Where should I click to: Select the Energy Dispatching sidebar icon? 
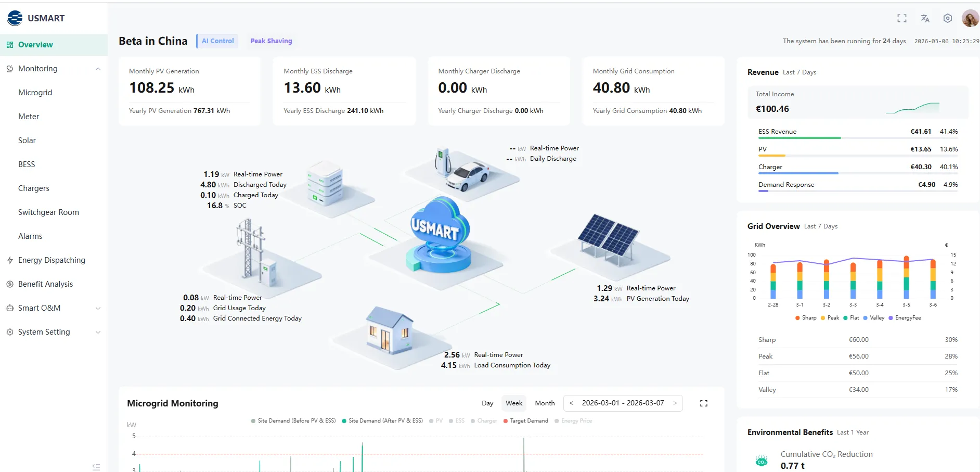pyautogui.click(x=9, y=260)
